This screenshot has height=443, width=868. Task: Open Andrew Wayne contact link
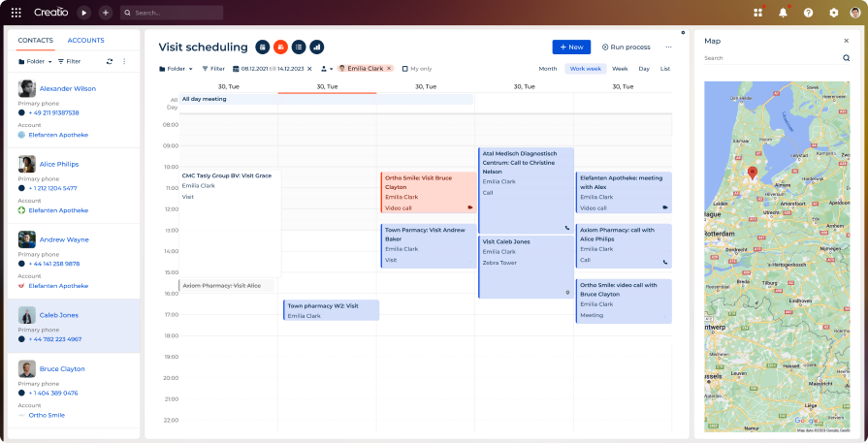(64, 239)
